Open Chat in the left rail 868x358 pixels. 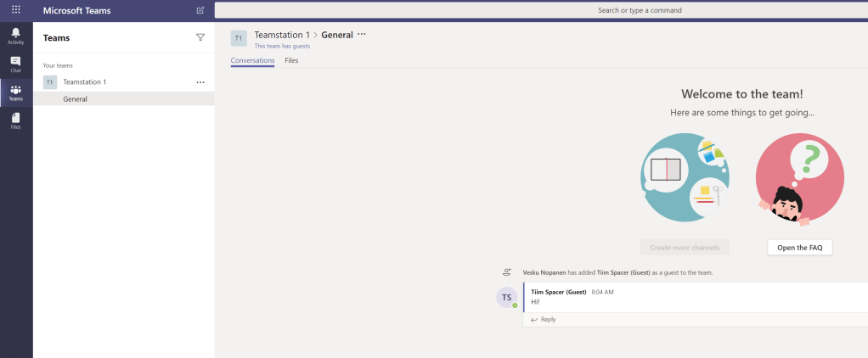[16, 64]
